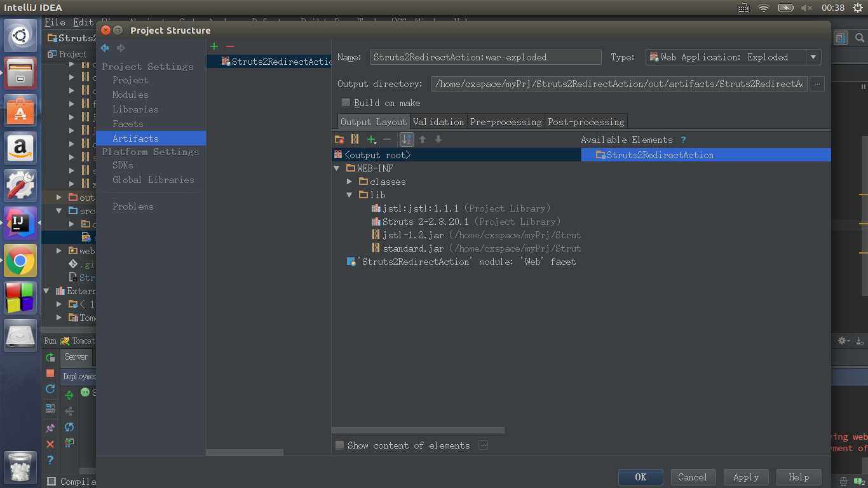868x488 pixels.
Task: Switch to the Pre-processing tab
Action: pos(506,122)
